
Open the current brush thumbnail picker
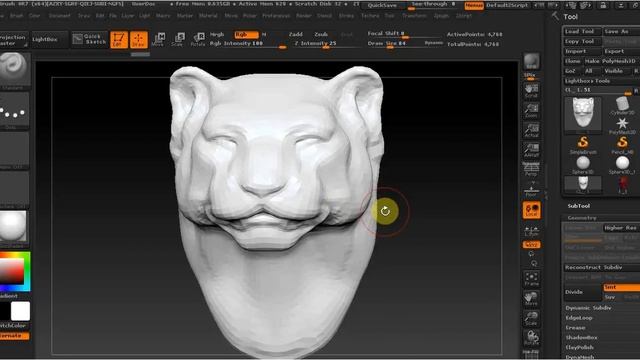pyautogui.click(x=14, y=69)
